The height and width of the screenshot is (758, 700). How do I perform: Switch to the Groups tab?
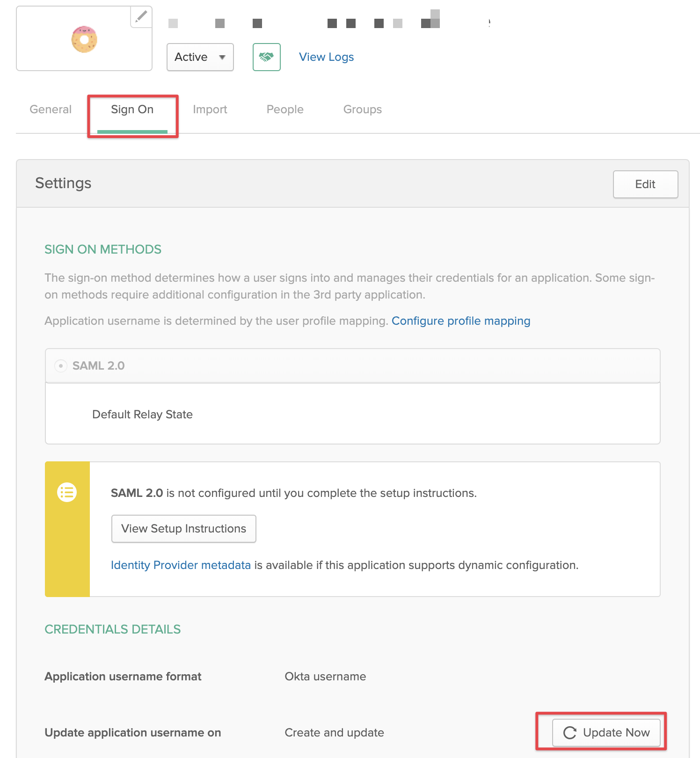[x=362, y=109]
